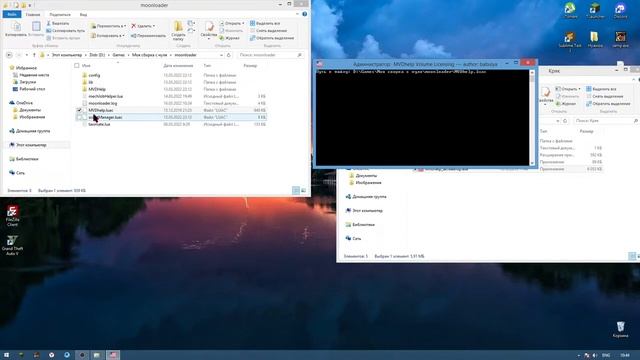Click Журнал in background Explorer window

click(566, 104)
